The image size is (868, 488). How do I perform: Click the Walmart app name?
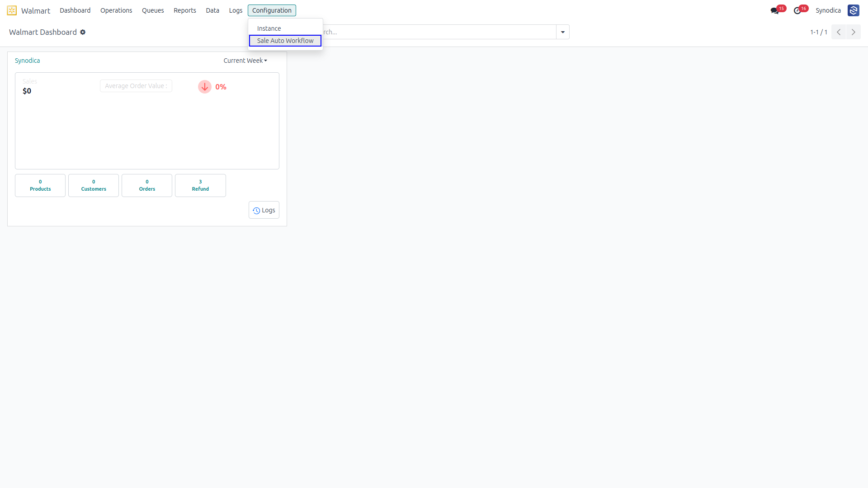click(x=36, y=10)
